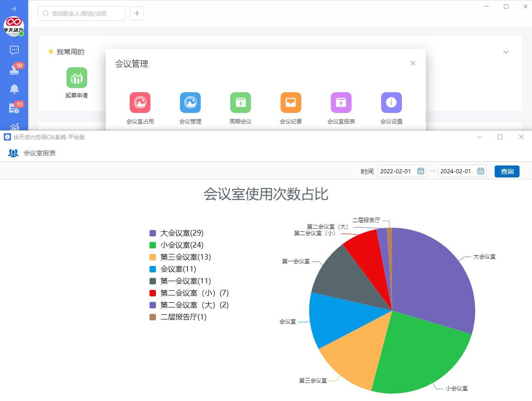The width and height of the screenshot is (532, 401).
Task: Open the 会议纪要 icon
Action: (291, 103)
